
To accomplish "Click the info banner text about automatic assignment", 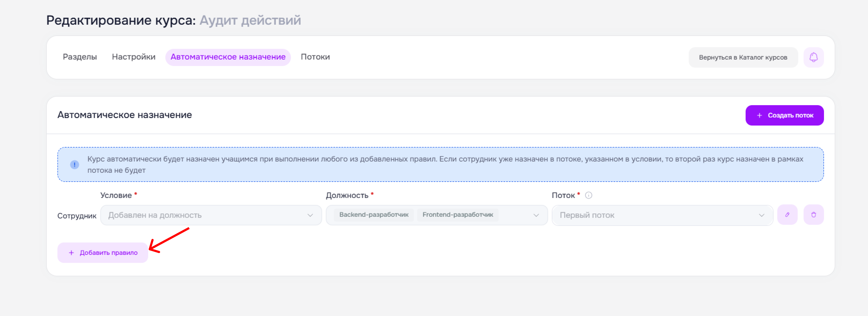I will tap(445, 164).
